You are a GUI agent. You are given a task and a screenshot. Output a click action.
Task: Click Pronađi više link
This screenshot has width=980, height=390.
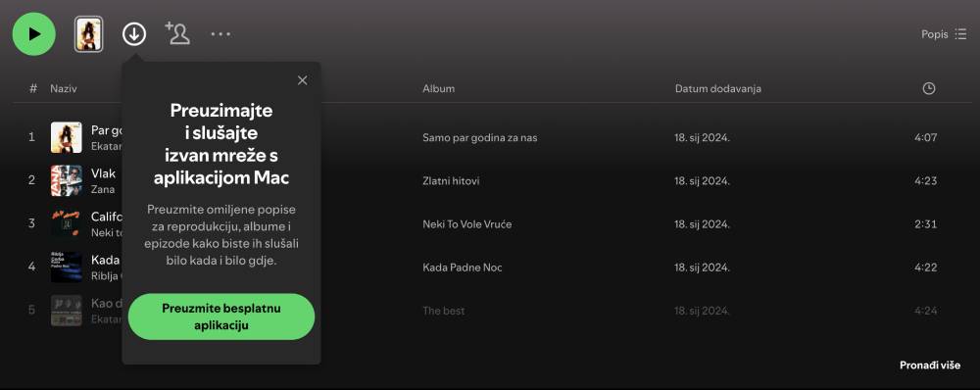tap(930, 365)
